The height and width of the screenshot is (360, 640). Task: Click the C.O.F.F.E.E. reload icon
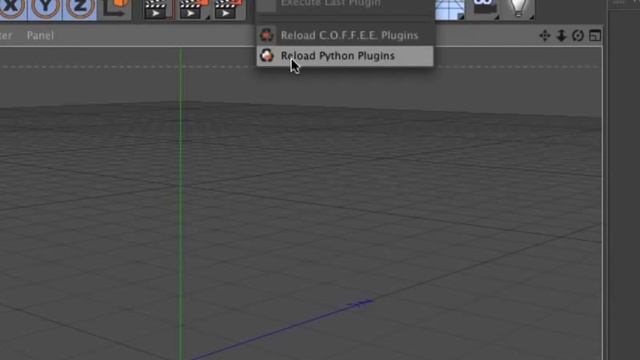[x=267, y=35]
